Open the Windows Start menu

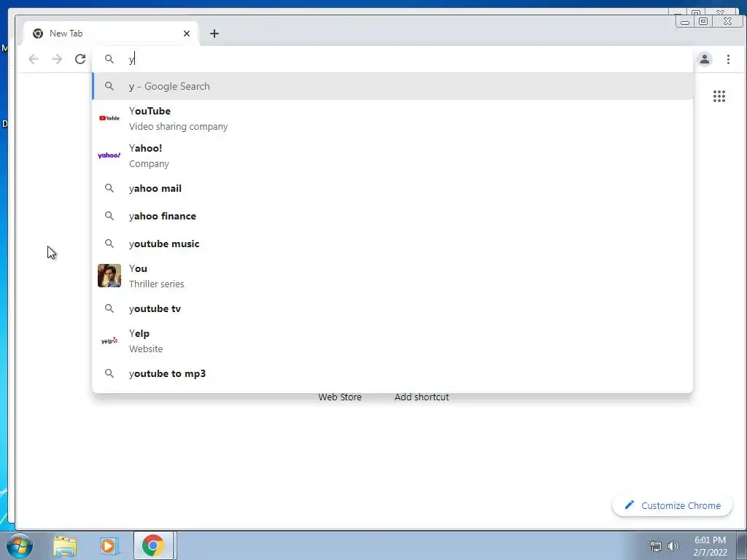20,545
